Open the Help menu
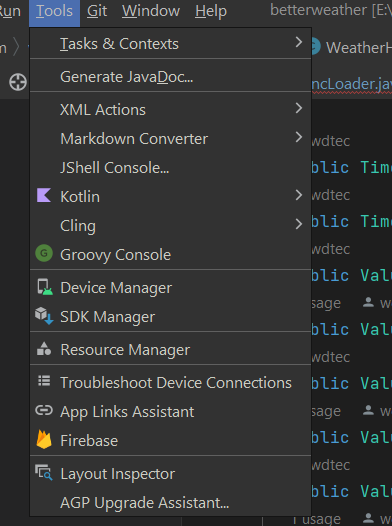Viewport: 392px width, 526px height. [211, 11]
